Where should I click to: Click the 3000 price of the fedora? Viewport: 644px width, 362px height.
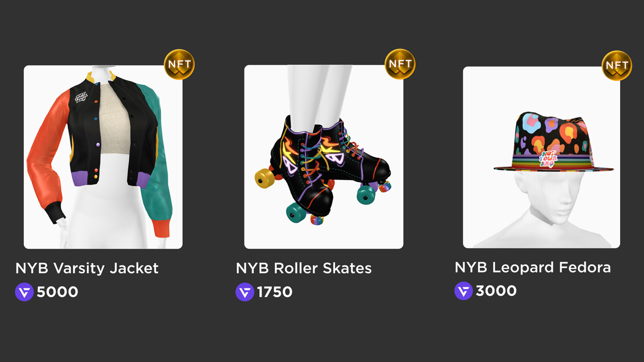click(x=496, y=291)
